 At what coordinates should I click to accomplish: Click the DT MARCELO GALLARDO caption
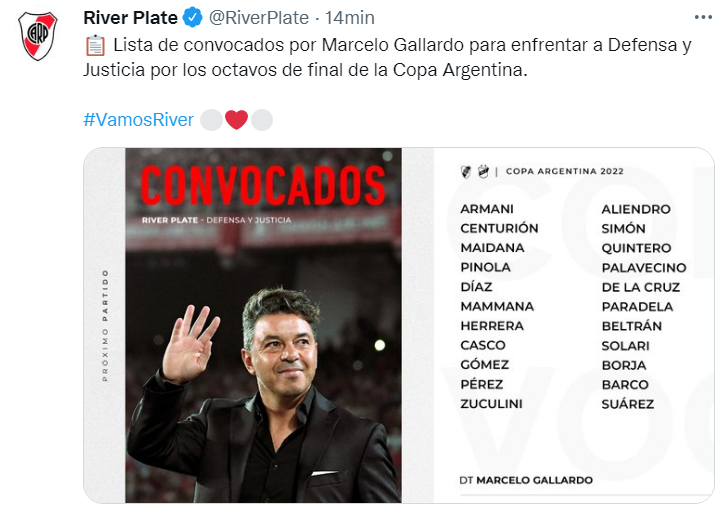point(526,480)
